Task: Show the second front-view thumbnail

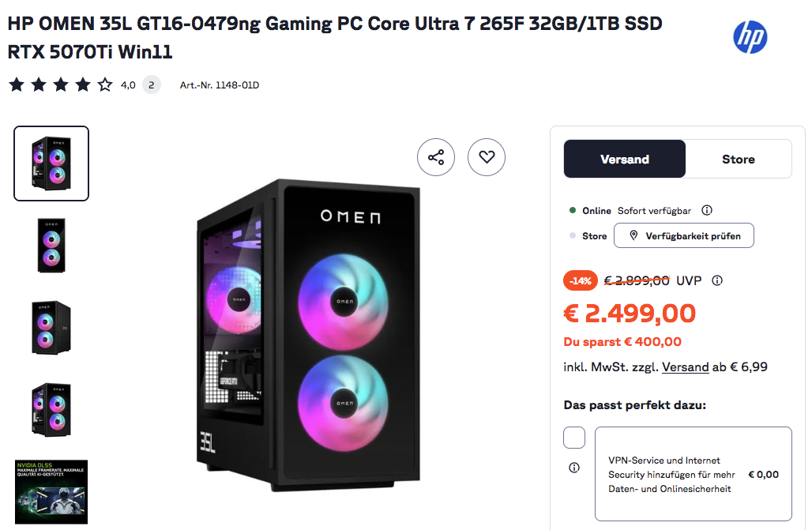Action: (x=51, y=246)
